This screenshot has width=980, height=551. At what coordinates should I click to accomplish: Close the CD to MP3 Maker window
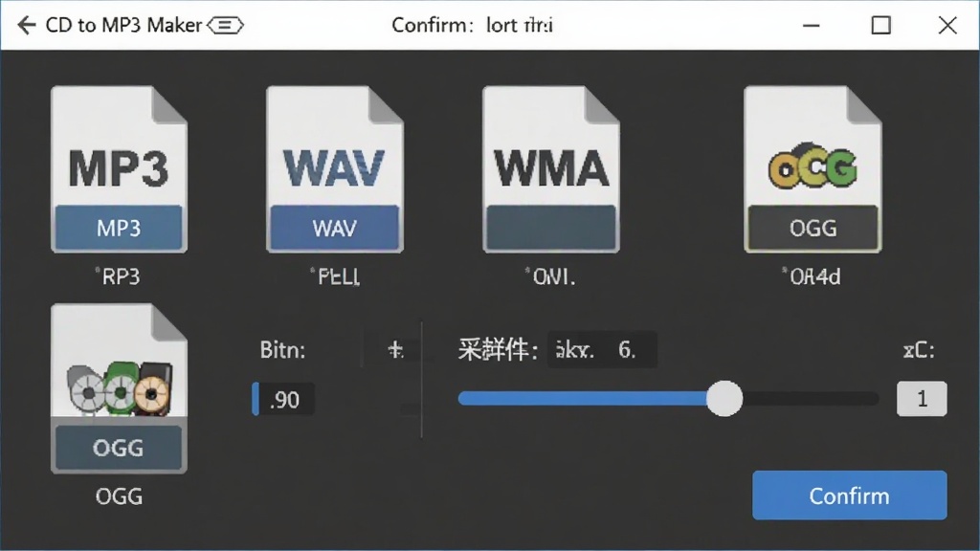tap(947, 26)
